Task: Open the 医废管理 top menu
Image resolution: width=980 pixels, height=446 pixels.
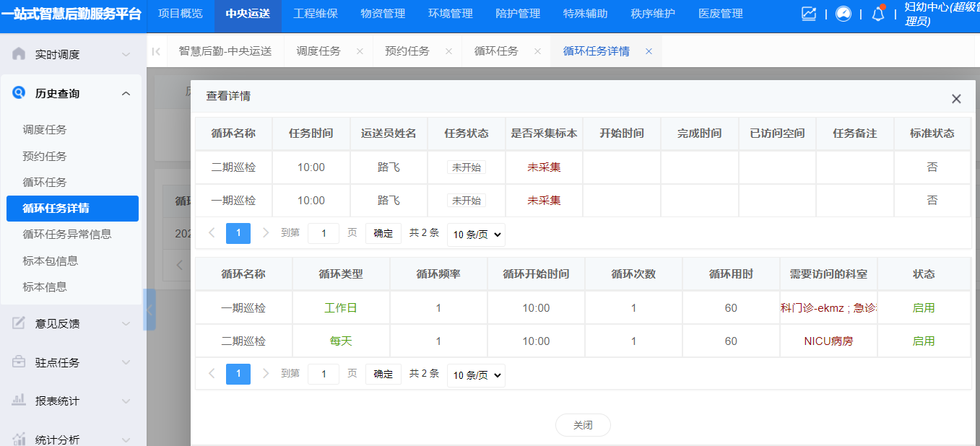Action: (721, 14)
